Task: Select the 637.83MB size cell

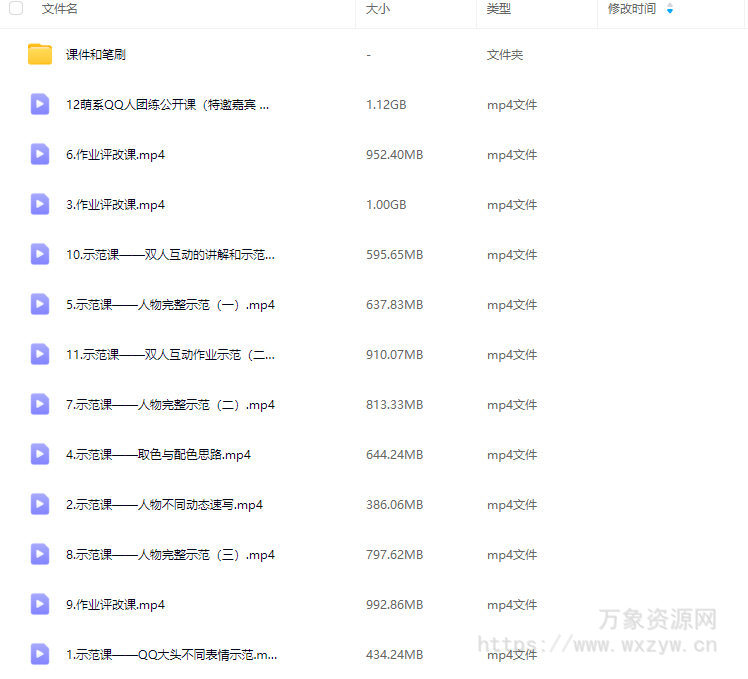Action: [x=395, y=304]
